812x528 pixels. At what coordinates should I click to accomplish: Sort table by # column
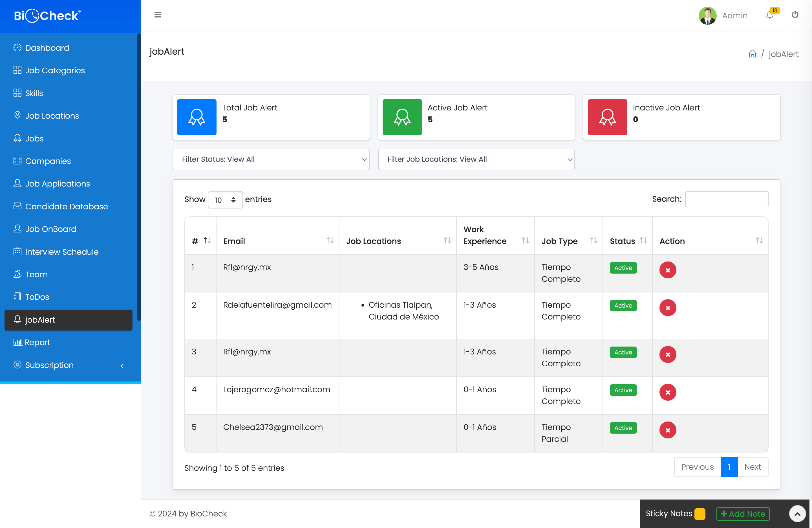201,236
